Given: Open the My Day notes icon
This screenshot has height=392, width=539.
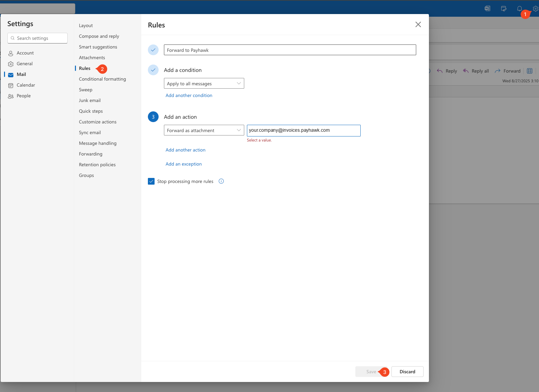Looking at the screenshot, I should click(504, 9).
